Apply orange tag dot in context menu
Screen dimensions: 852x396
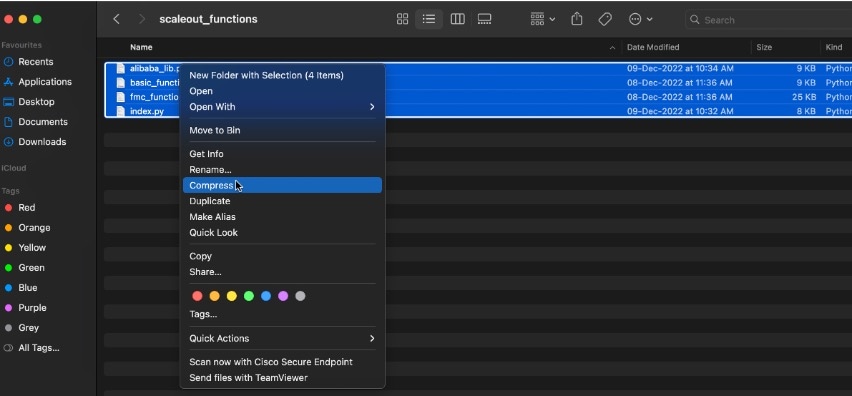[x=215, y=296]
